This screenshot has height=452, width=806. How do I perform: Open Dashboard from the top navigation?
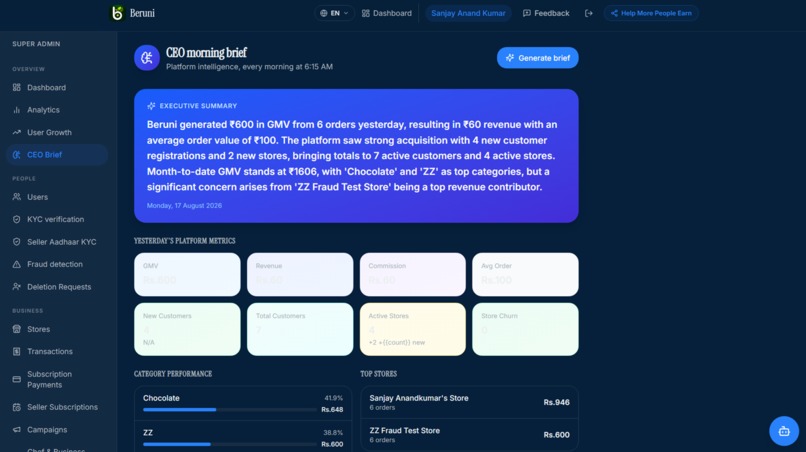(x=387, y=13)
